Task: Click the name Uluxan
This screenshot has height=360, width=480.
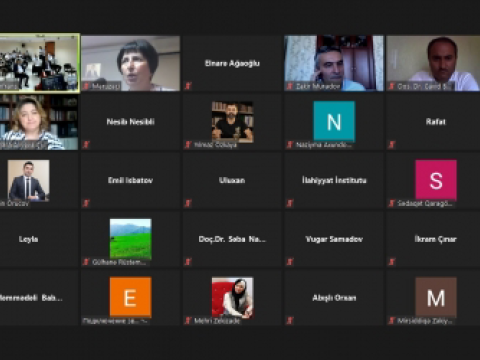Action: [x=232, y=180]
